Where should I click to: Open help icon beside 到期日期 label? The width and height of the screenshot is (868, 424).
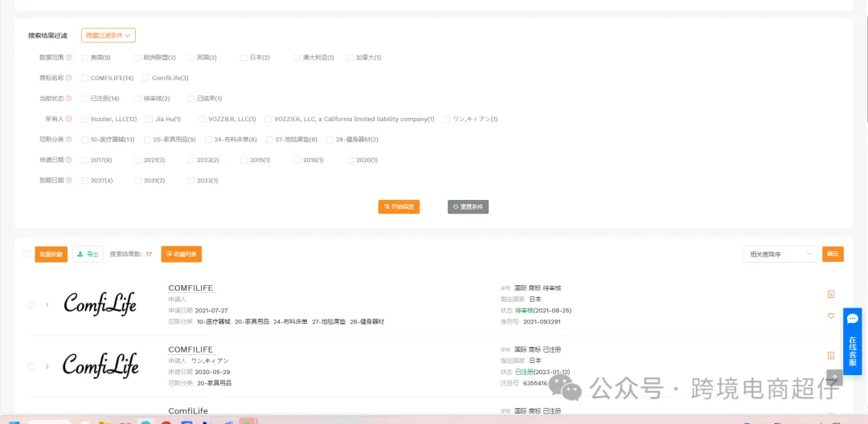pyautogui.click(x=69, y=180)
